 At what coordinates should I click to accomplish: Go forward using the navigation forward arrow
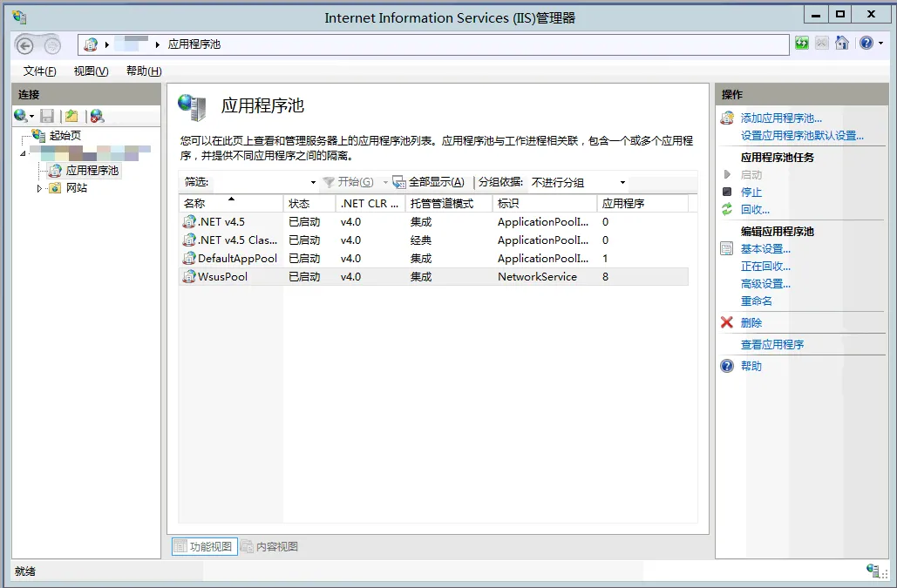point(52,45)
